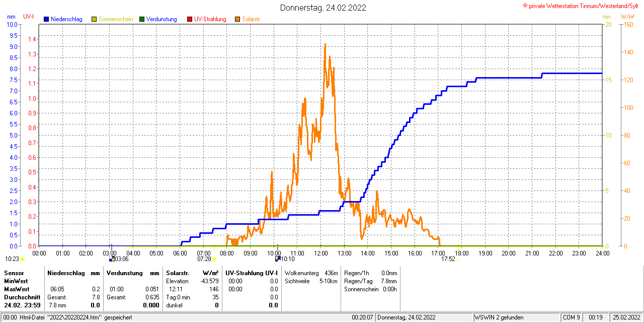This screenshot has height=323, width=644.
Task: Click the blue Niederschlag legend swatch
Action: click(46, 19)
